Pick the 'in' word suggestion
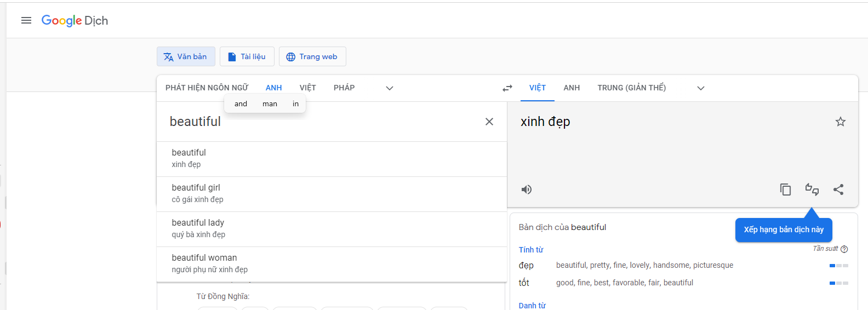Screen dimensions: 868x310 click(296, 104)
